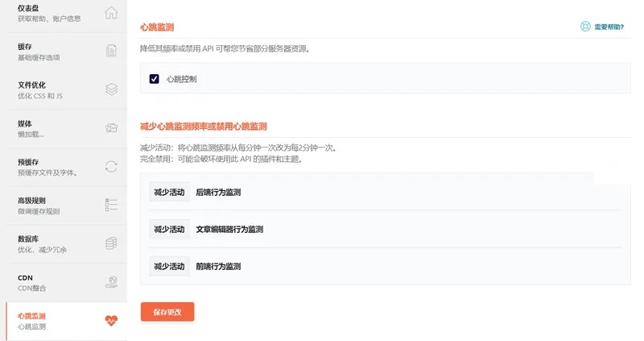Viewport: 644px width, 341px height.
Task: Click the preload refresh arrows icon
Action: (x=111, y=166)
